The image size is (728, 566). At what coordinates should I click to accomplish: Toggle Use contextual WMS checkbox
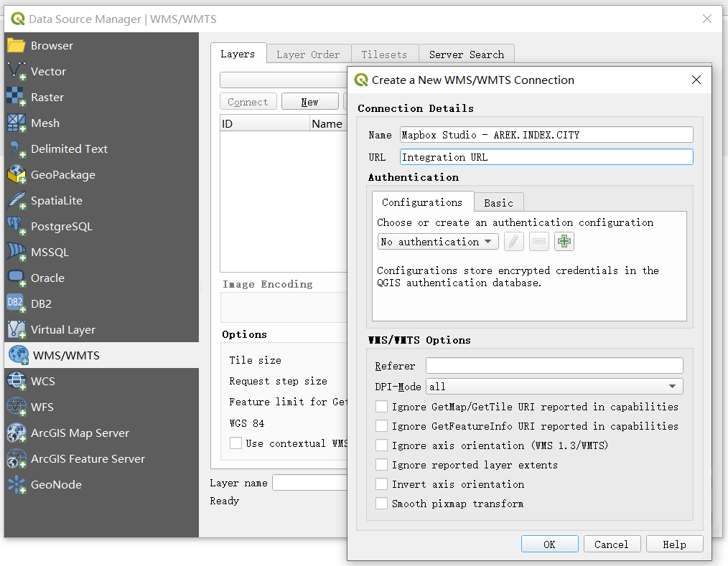click(236, 443)
